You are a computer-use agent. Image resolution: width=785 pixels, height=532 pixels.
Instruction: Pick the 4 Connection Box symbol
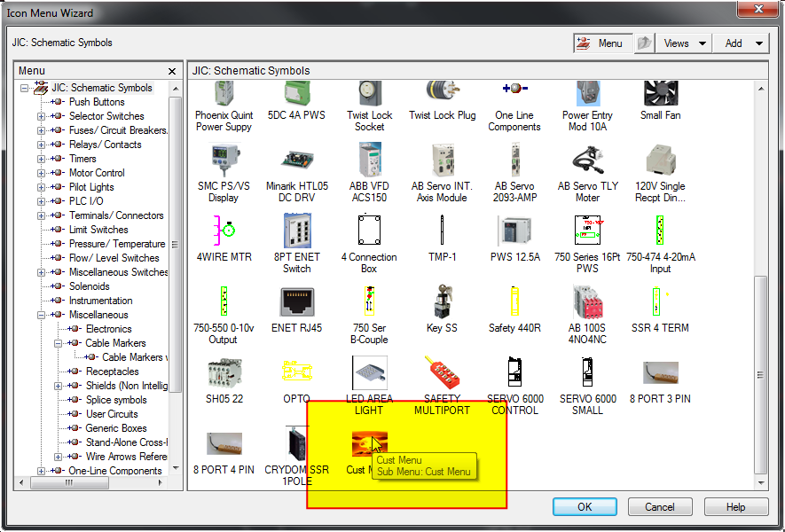370,231
